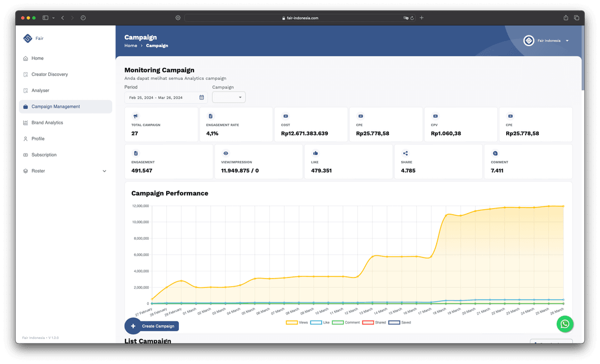Click the Creator Discovery sidebar icon
This screenshot has width=600, height=364.
[26, 74]
